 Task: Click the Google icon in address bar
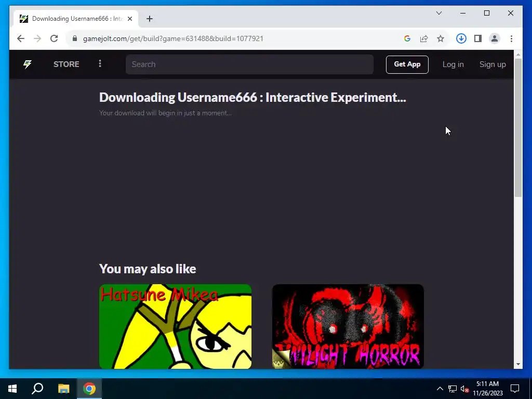tap(407, 38)
